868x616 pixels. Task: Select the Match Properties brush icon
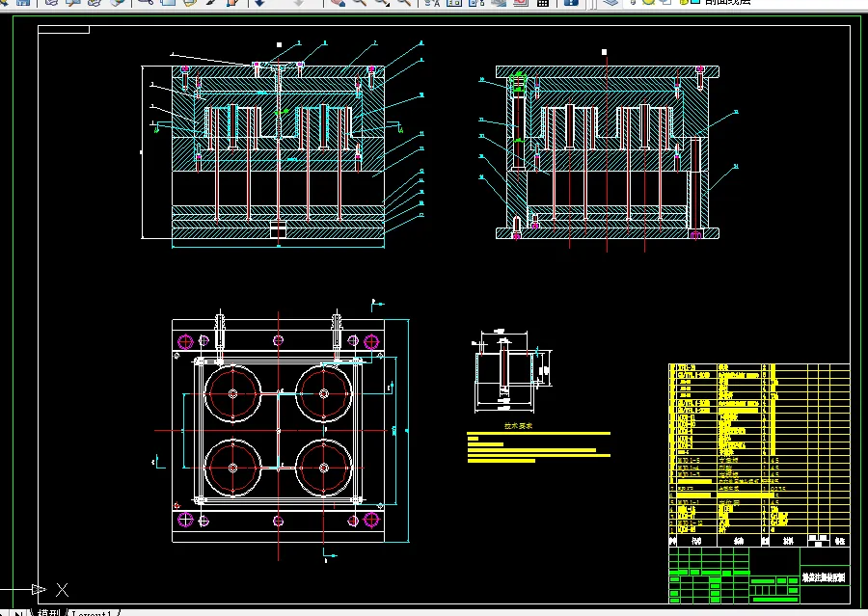tap(211, 2)
